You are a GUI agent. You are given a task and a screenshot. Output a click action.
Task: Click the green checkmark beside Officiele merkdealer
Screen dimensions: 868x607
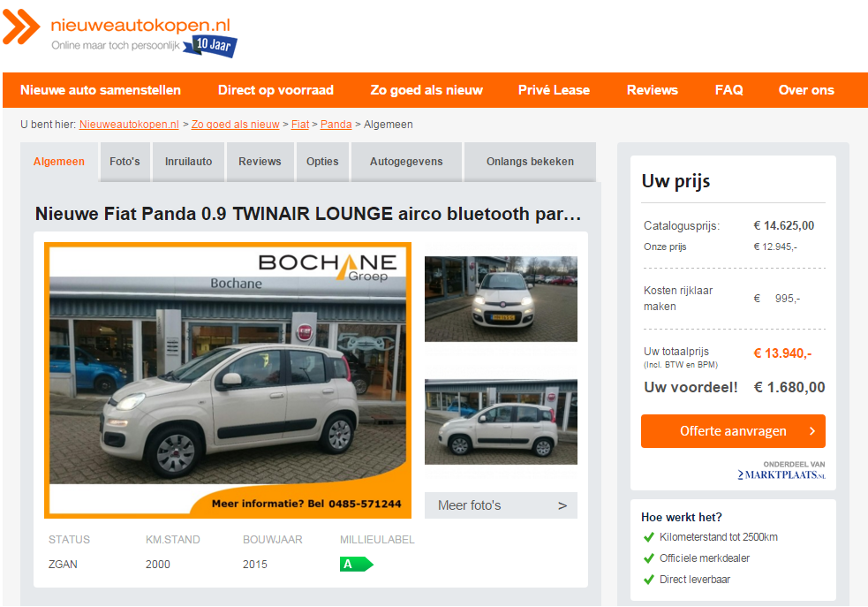click(x=649, y=558)
